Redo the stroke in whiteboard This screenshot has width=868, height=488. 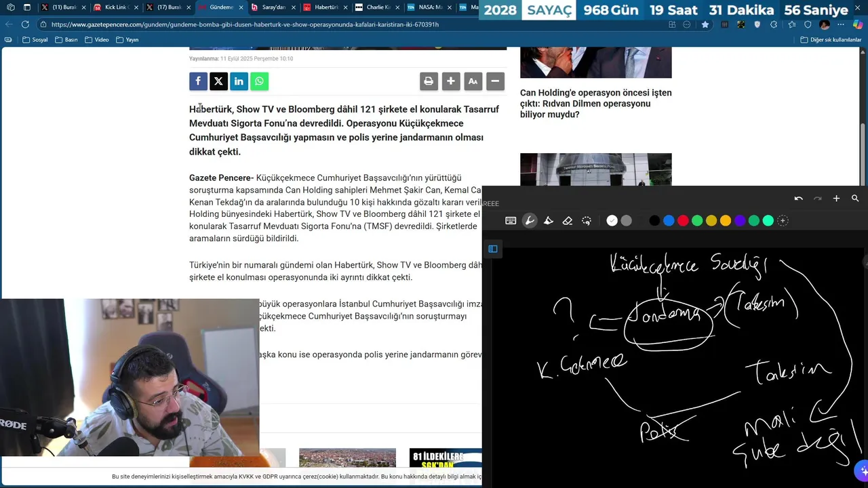click(x=818, y=199)
